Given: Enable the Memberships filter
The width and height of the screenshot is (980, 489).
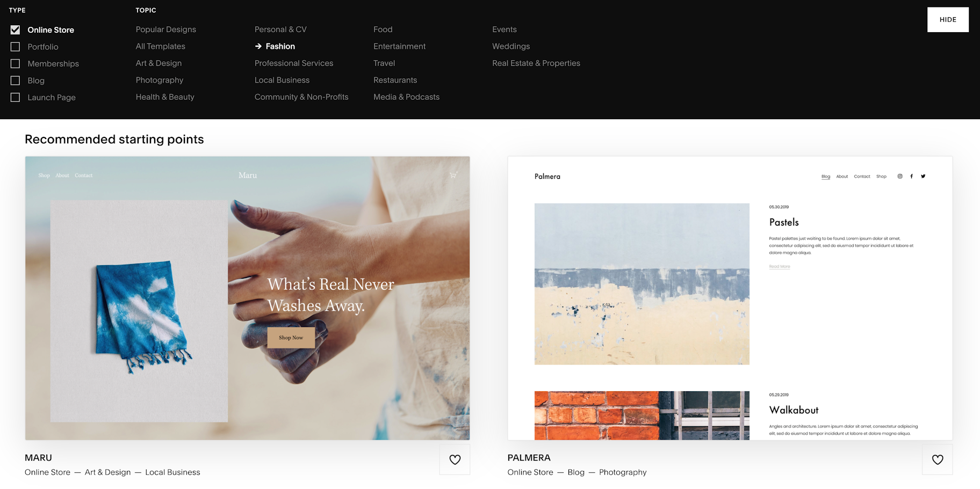Looking at the screenshot, I should click(15, 63).
